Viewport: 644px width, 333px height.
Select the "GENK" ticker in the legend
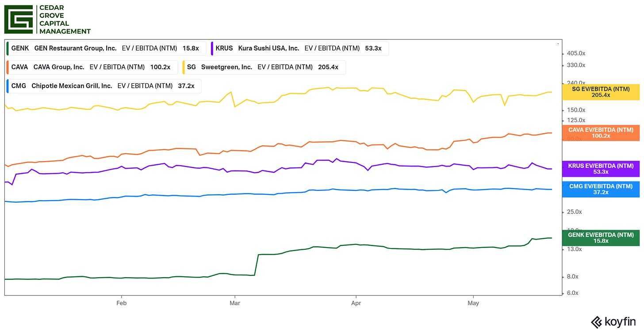click(20, 48)
